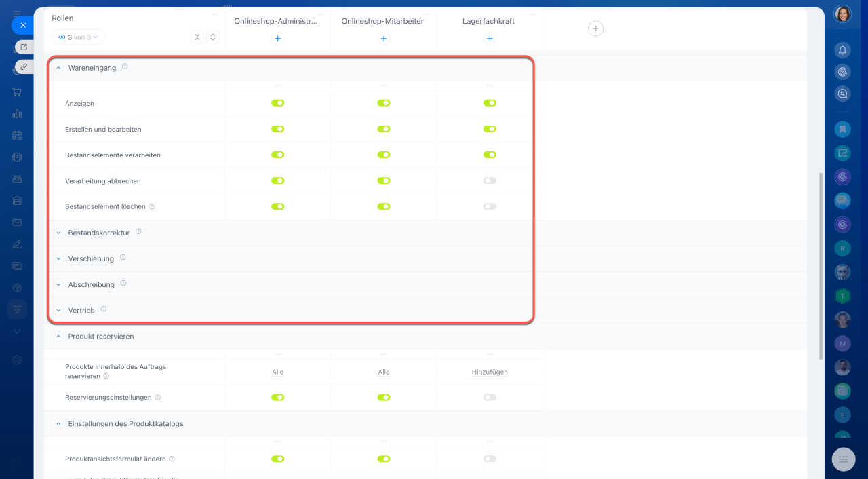Collapse the Produkt reservieren section
This screenshot has height=479, width=868.
pos(58,337)
